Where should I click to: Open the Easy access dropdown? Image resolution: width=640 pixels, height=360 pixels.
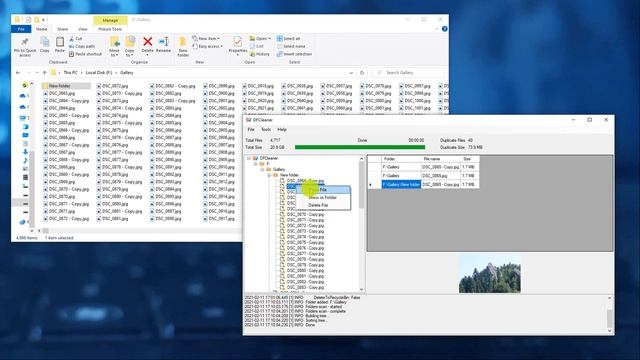point(207,46)
